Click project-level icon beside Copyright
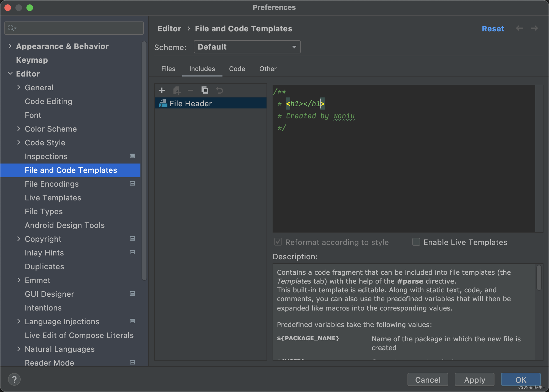Screen dimensions: 549x392 pyautogui.click(x=132, y=239)
